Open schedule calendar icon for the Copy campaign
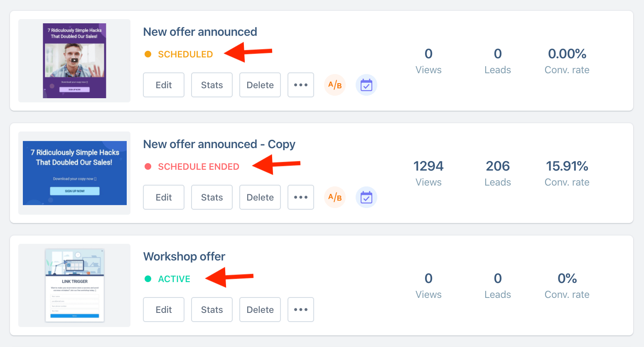This screenshot has width=644, height=347. (x=366, y=197)
